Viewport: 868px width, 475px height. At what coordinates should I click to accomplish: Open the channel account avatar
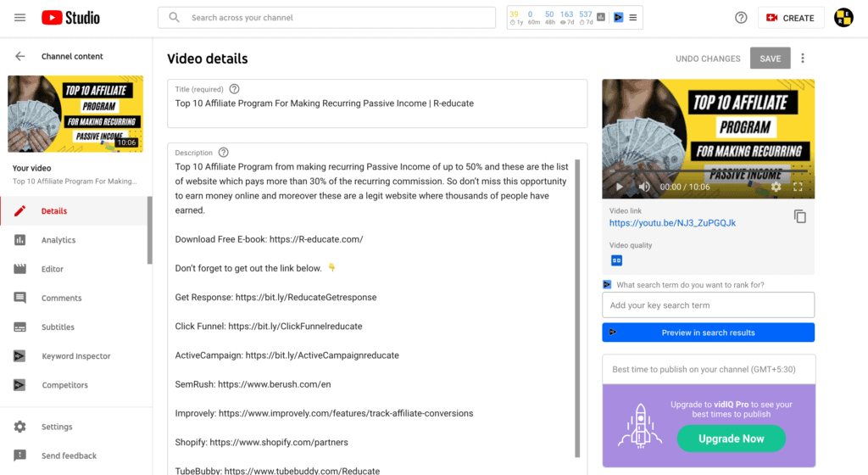(x=843, y=18)
